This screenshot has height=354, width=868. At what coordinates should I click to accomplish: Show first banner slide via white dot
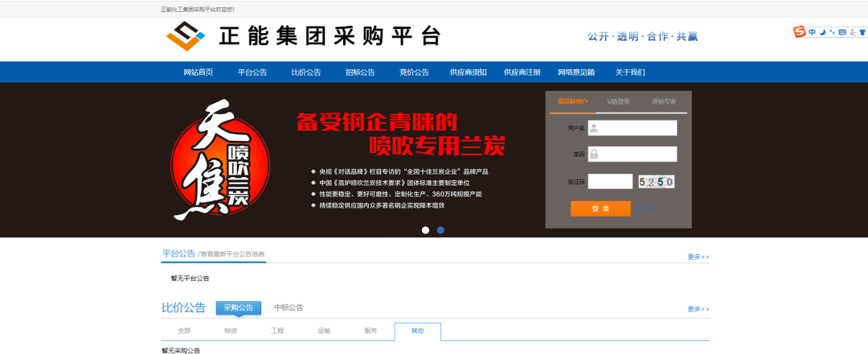(x=425, y=230)
